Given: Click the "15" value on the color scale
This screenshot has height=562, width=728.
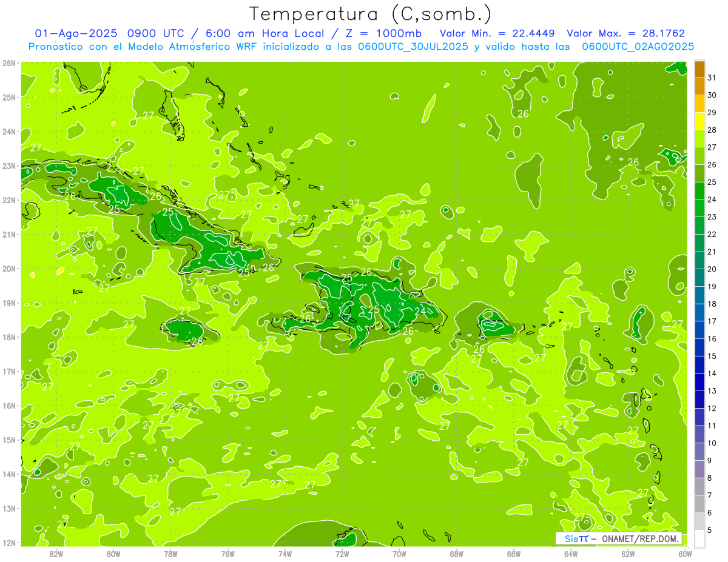Looking at the screenshot, I should point(712,356).
